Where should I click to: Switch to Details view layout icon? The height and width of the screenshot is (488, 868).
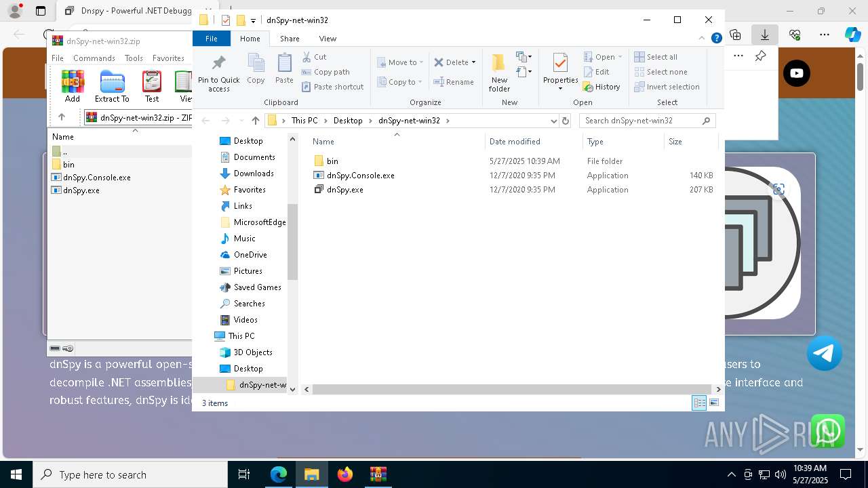click(x=699, y=403)
